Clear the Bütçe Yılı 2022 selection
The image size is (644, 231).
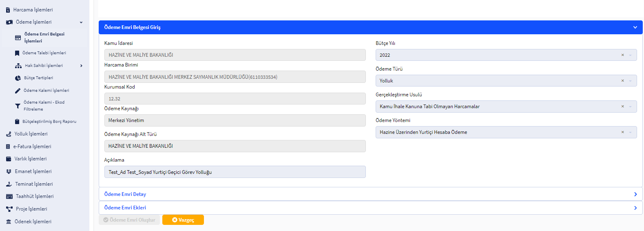pyautogui.click(x=622, y=55)
